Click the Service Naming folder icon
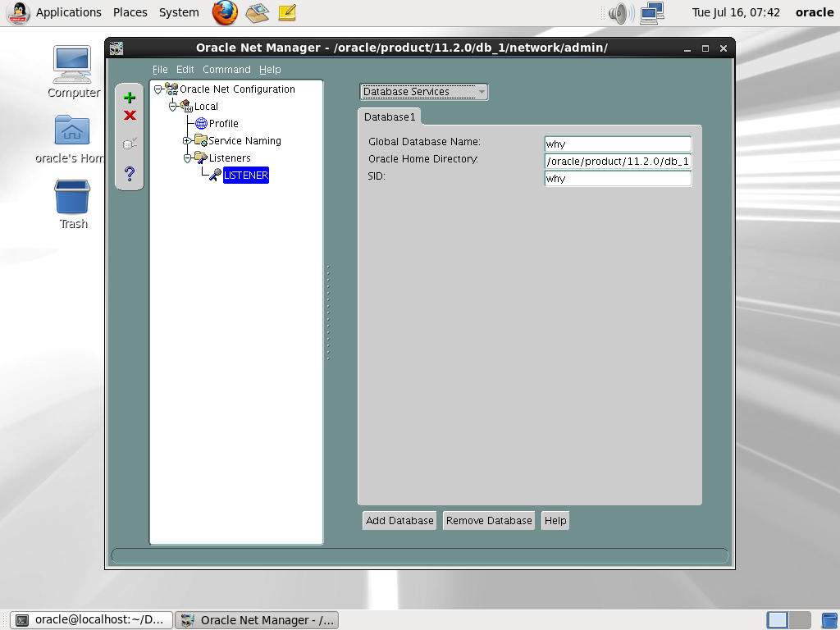Screen dimensions: 840x630 (201, 141)
